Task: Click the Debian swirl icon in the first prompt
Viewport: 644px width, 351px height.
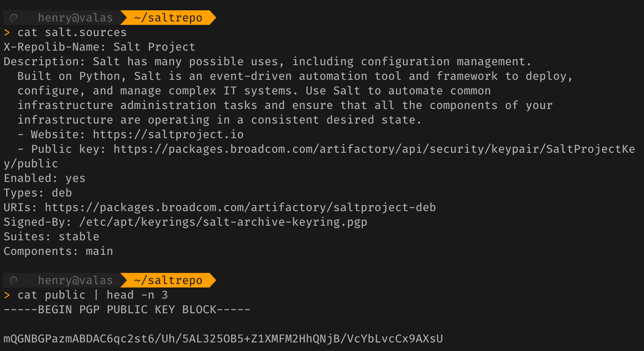Action: [x=14, y=18]
